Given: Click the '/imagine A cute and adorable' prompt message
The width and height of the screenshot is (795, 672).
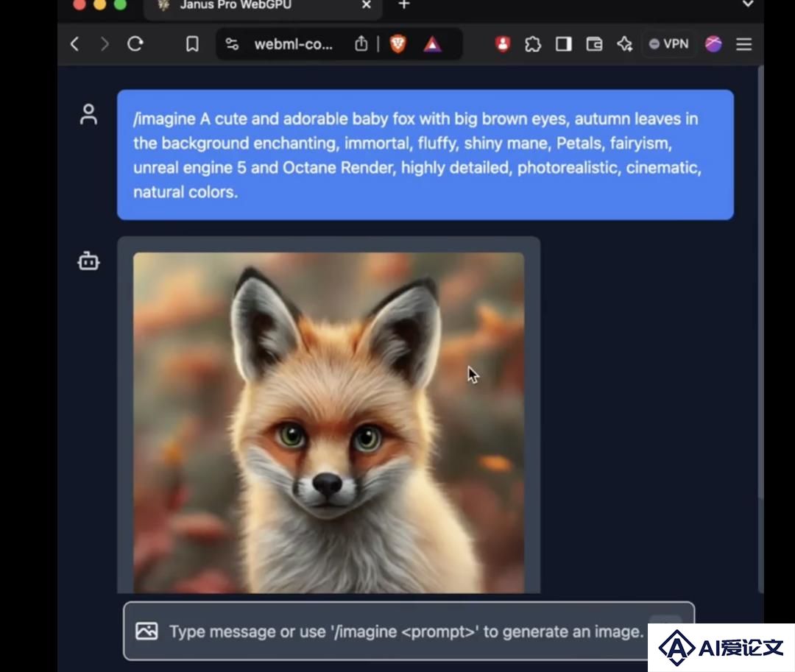Looking at the screenshot, I should click(x=425, y=155).
